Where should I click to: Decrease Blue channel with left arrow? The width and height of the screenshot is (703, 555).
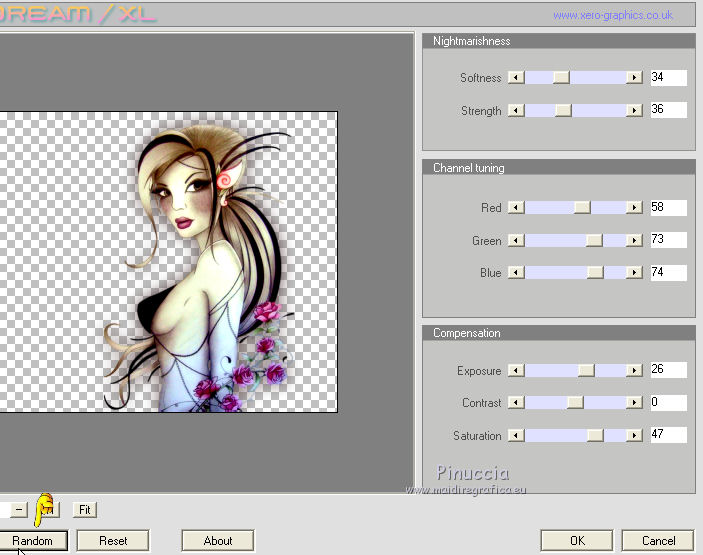pyautogui.click(x=516, y=272)
